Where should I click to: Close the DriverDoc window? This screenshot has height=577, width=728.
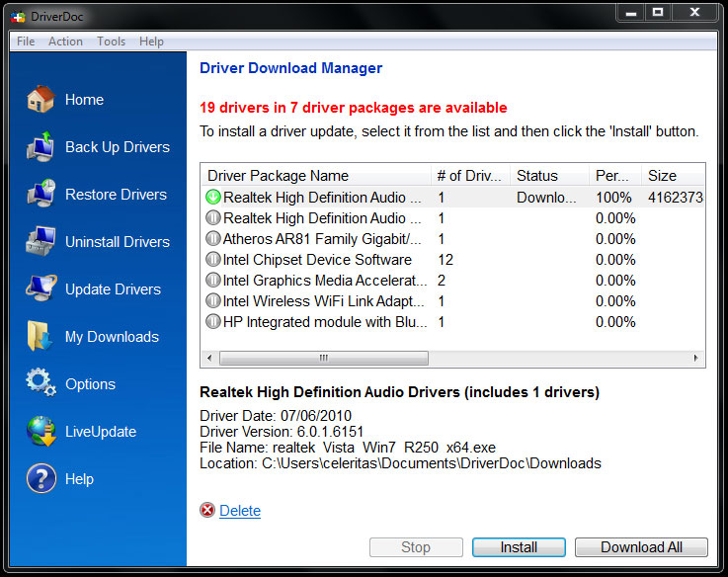(694, 13)
